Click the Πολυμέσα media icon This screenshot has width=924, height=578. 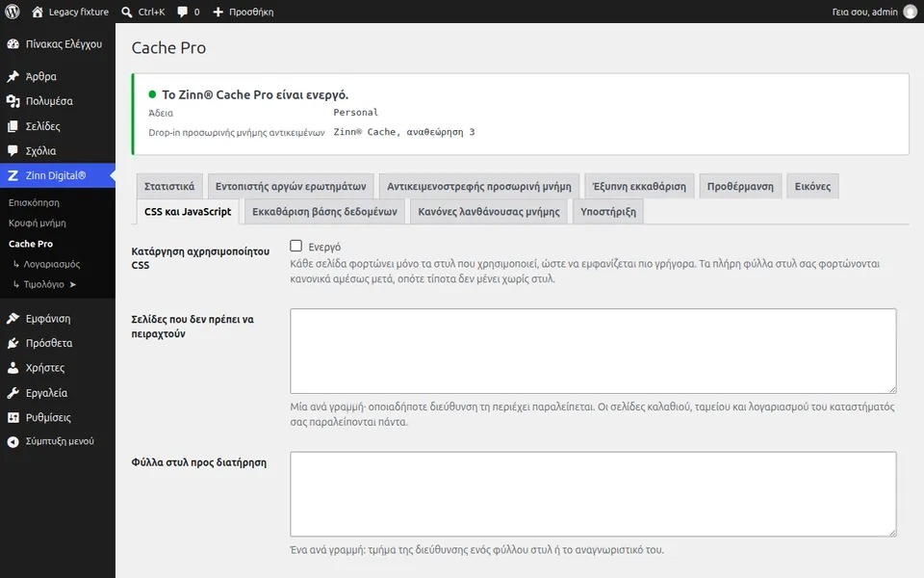[13, 101]
